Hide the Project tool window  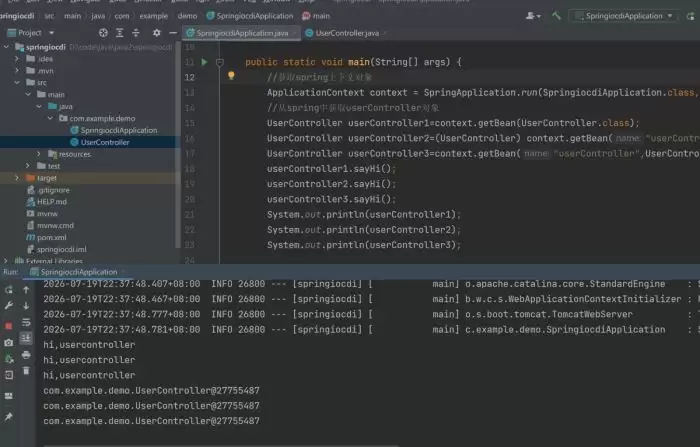point(173,33)
